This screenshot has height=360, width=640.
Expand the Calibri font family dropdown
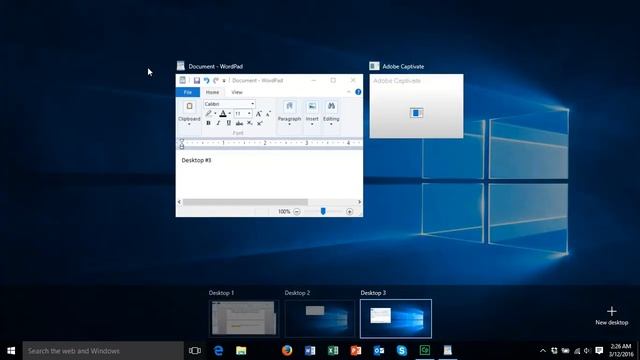tap(253, 104)
